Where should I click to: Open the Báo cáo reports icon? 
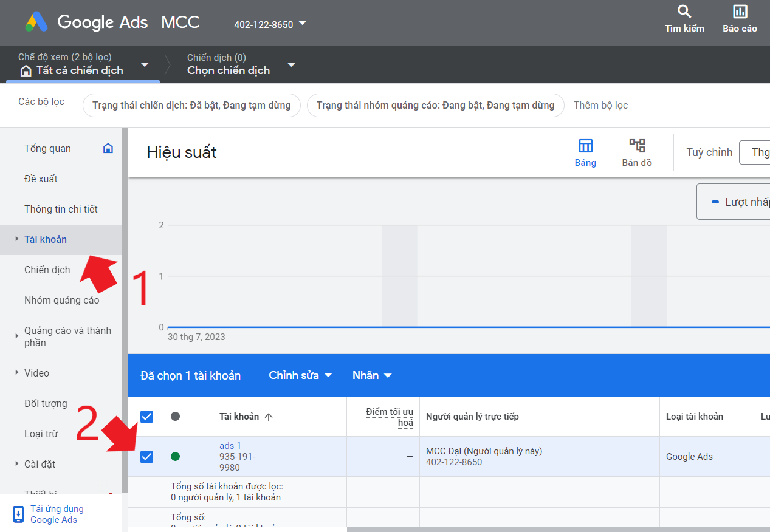740,12
